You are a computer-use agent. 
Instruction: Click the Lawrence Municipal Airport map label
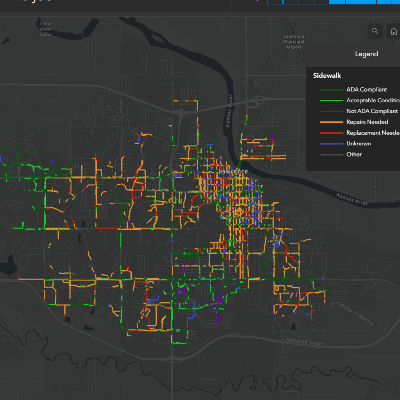coord(294,42)
